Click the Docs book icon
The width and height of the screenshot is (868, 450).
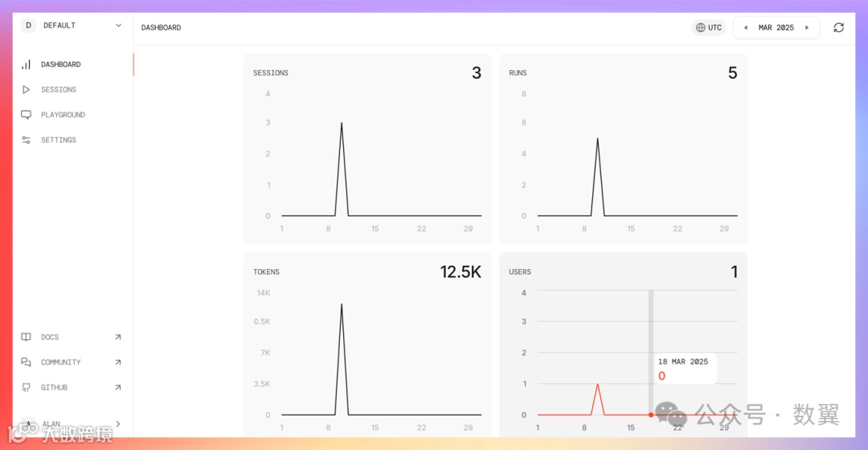coord(26,337)
